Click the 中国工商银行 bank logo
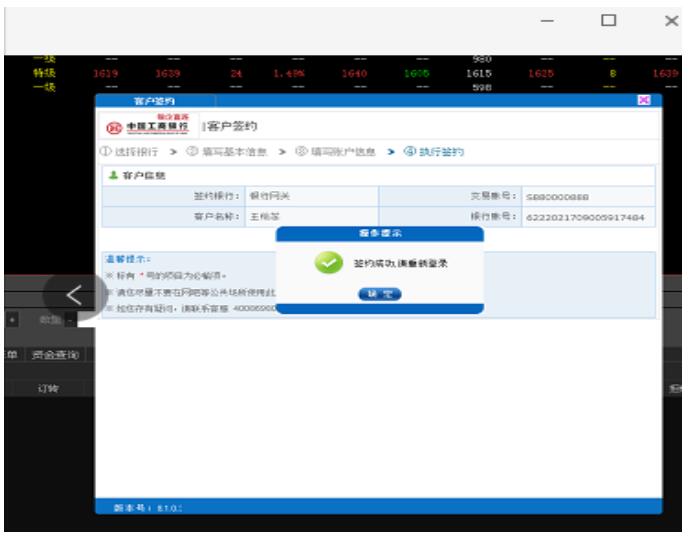Image resolution: width=689 pixels, height=537 pixels. pos(148,125)
